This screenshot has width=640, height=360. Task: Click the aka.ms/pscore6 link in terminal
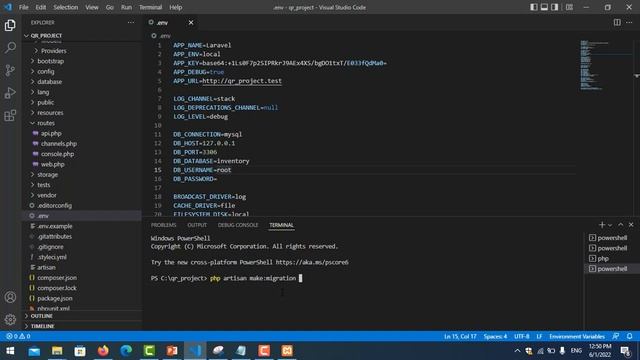click(312, 262)
